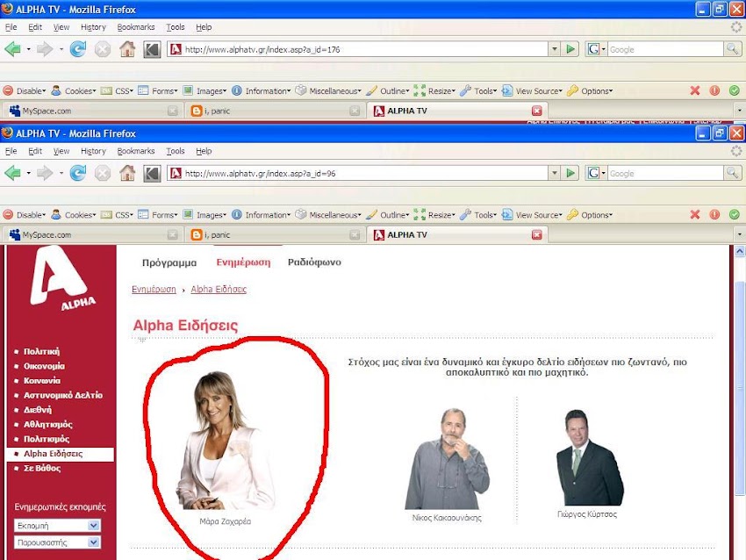Open View Source menu in rear toolbar
The image size is (746, 560).
[533, 91]
